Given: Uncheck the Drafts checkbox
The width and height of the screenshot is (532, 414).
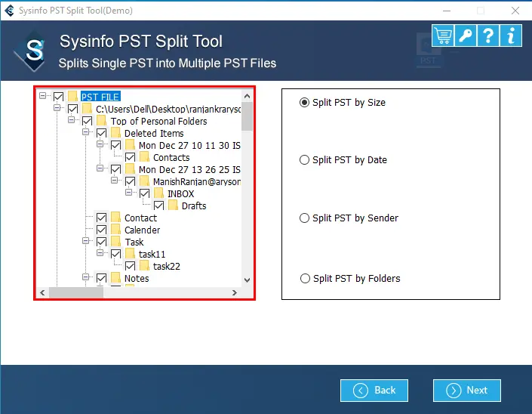Looking at the screenshot, I should [158, 205].
